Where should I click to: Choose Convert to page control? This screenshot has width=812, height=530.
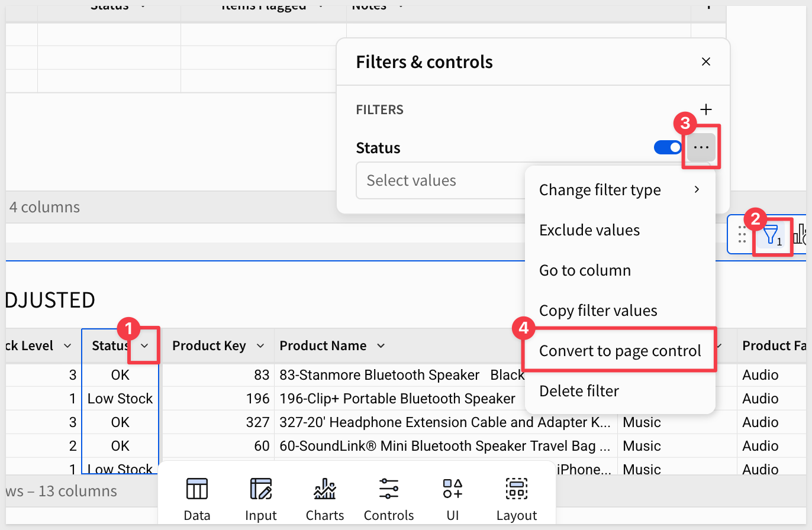[x=620, y=351]
